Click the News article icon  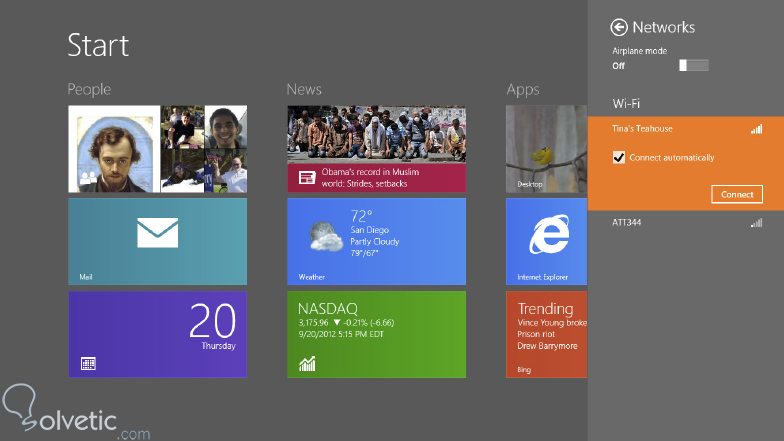307,178
